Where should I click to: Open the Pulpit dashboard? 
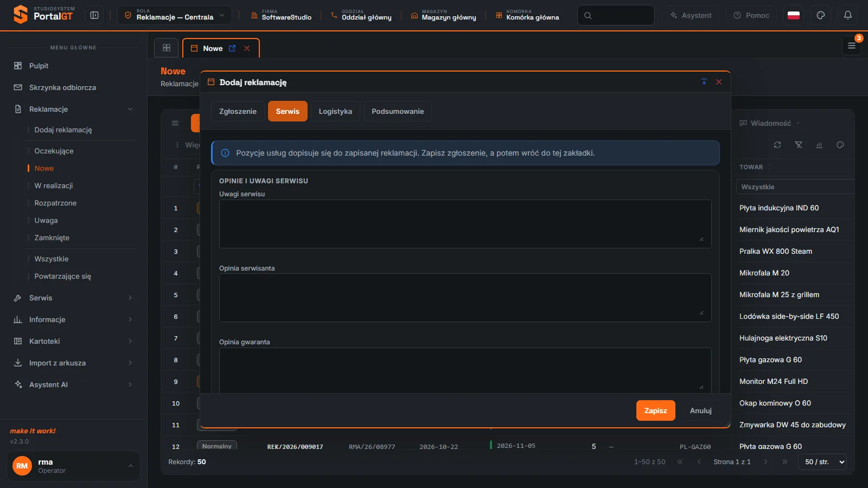pyautogui.click(x=73, y=66)
